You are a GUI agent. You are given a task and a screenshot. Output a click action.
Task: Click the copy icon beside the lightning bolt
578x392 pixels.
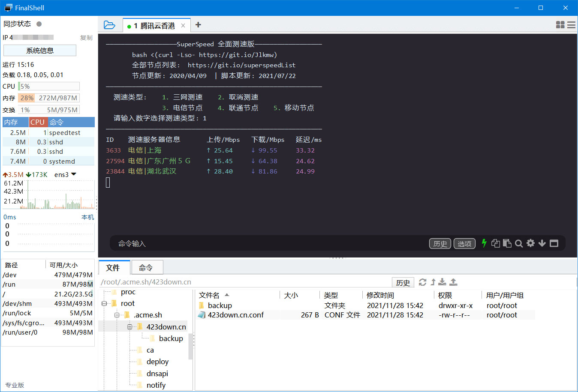click(x=495, y=243)
